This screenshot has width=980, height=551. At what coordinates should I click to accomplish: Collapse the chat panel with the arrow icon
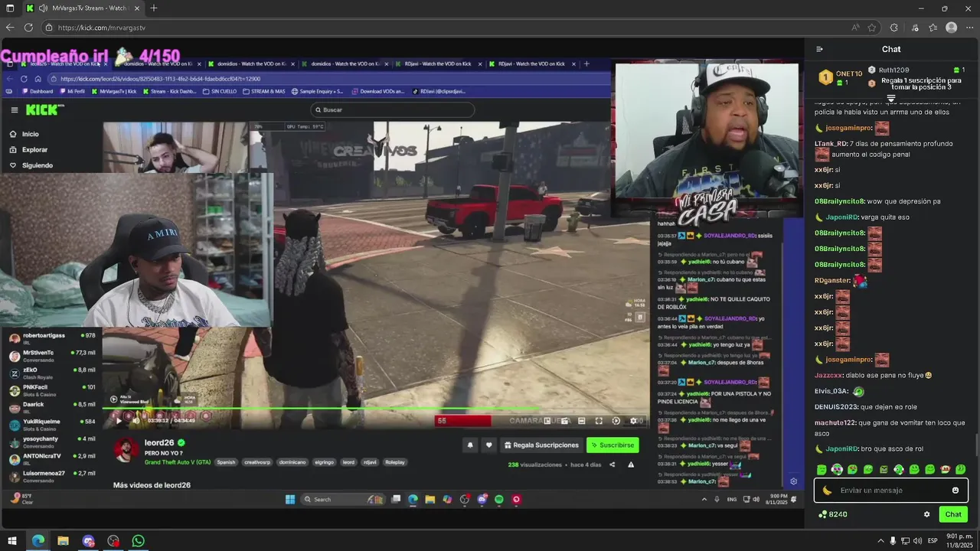pos(819,49)
